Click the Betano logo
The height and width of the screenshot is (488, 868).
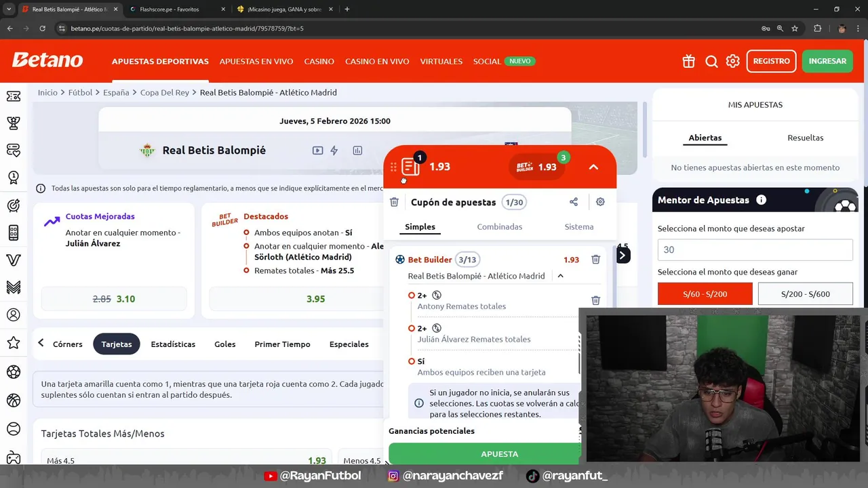tap(47, 60)
